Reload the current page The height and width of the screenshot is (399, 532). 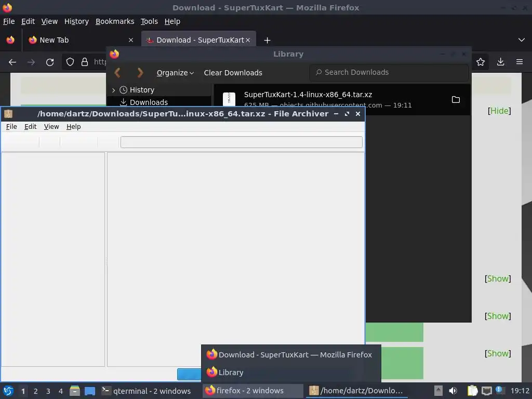[50, 62]
